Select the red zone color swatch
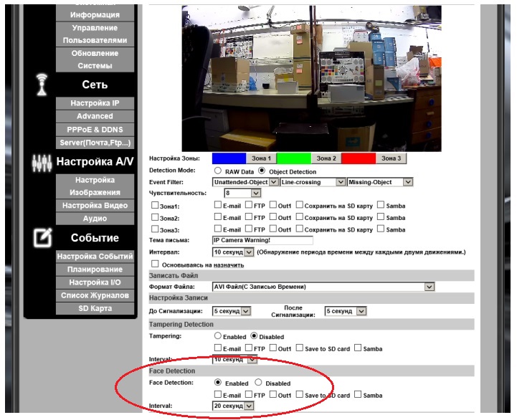This screenshot has width=517, height=420. [x=359, y=158]
